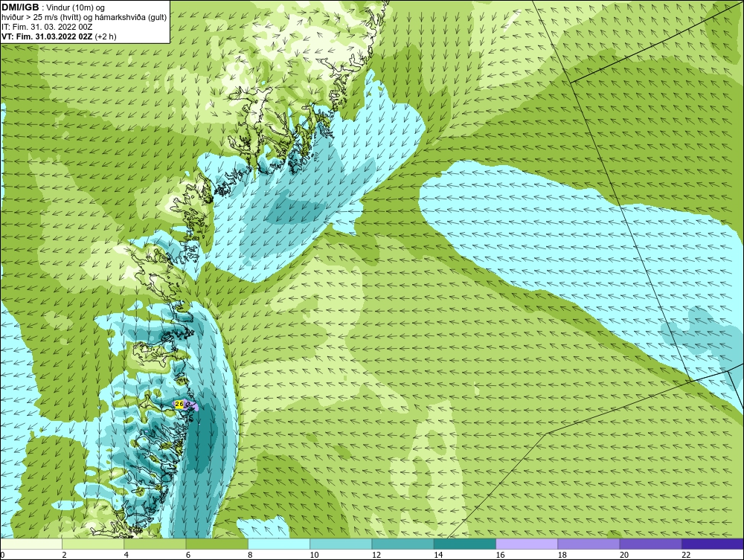744x560 pixels.
Task: Click the 4–6 m/s legend color
Action: (155, 544)
